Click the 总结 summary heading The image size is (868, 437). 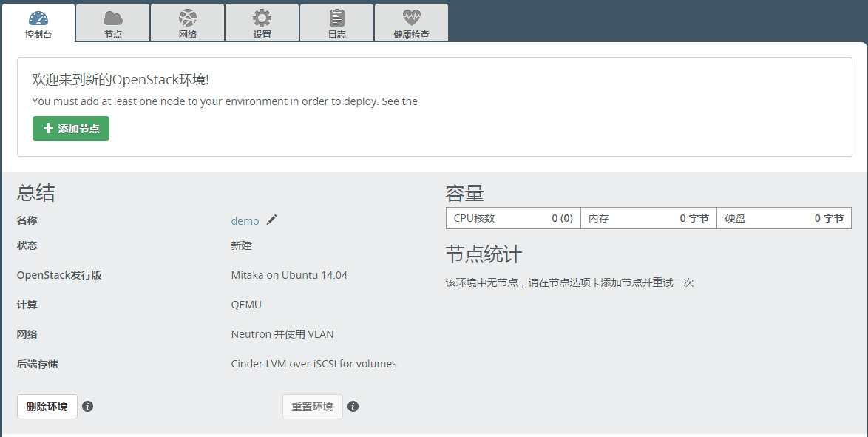(x=36, y=193)
